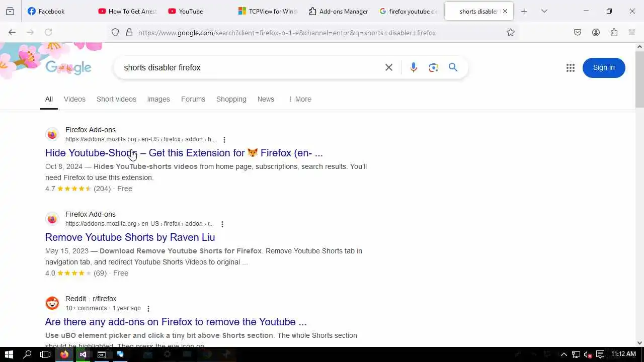The width and height of the screenshot is (644, 362).
Task: Click the tracking protection shield icon
Action: click(115, 32)
